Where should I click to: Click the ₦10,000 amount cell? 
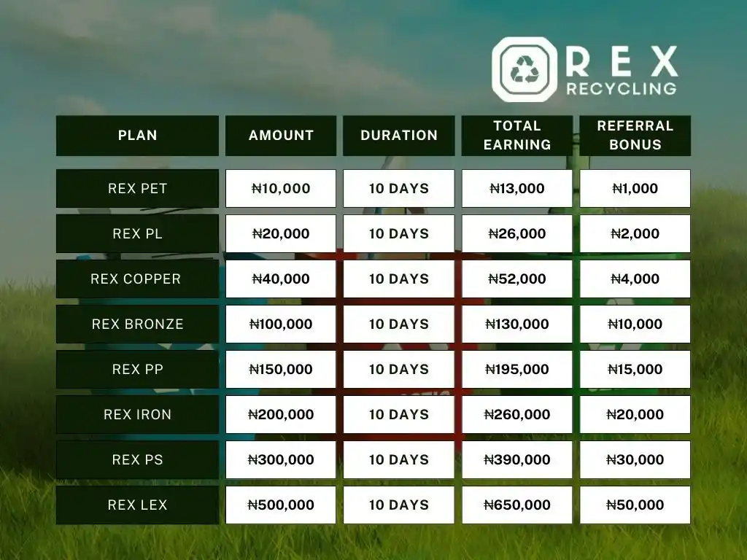coord(281,189)
